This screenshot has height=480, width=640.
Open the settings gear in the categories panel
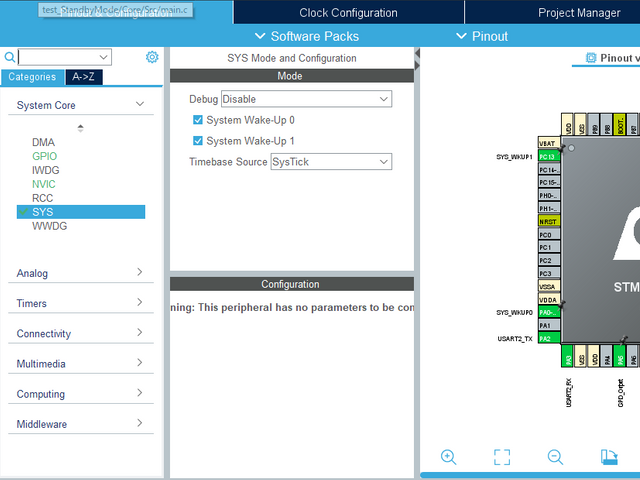click(152, 57)
